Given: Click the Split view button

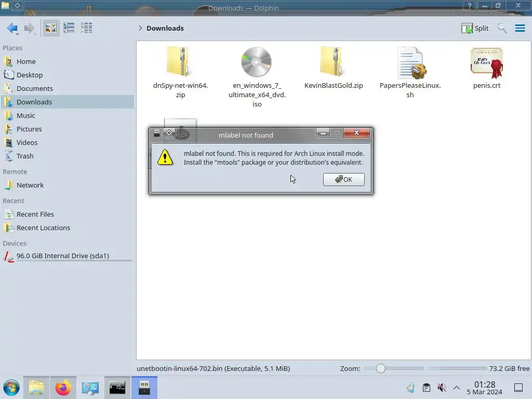Looking at the screenshot, I should [x=475, y=28].
